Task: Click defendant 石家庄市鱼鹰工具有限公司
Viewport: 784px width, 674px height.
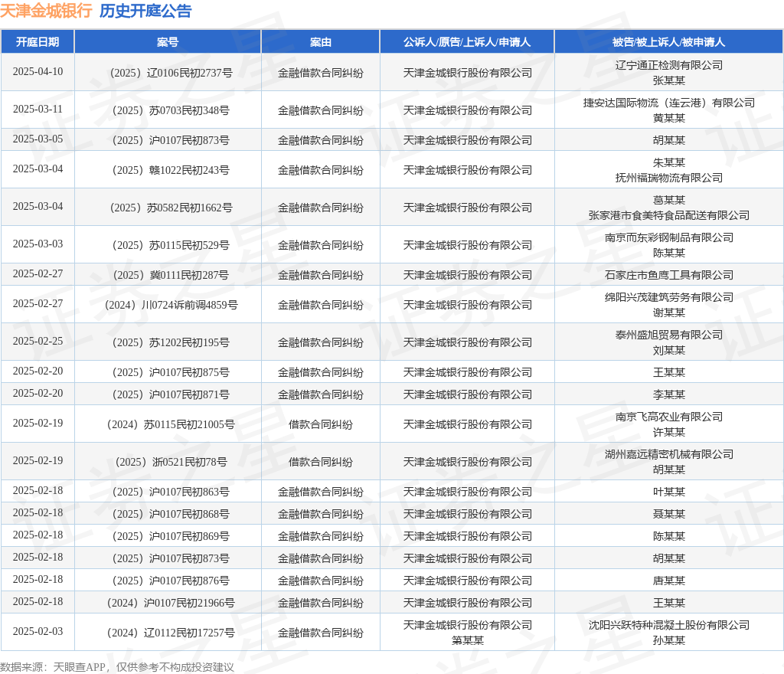Action: pyautogui.click(x=668, y=275)
